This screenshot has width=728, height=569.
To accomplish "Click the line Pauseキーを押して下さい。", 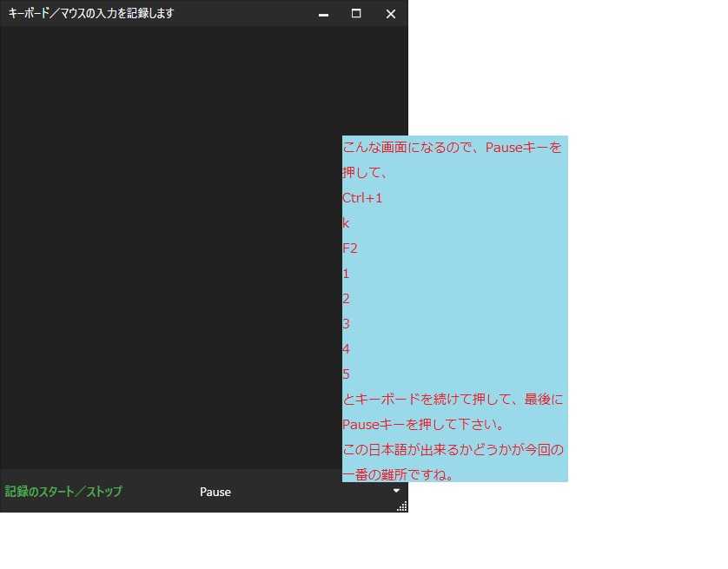I will 424,425.
